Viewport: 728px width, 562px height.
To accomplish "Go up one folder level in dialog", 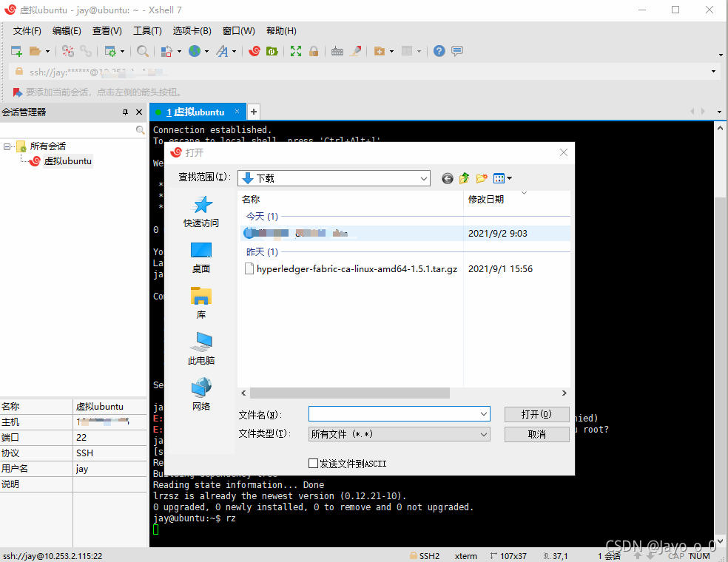I will pyautogui.click(x=465, y=178).
